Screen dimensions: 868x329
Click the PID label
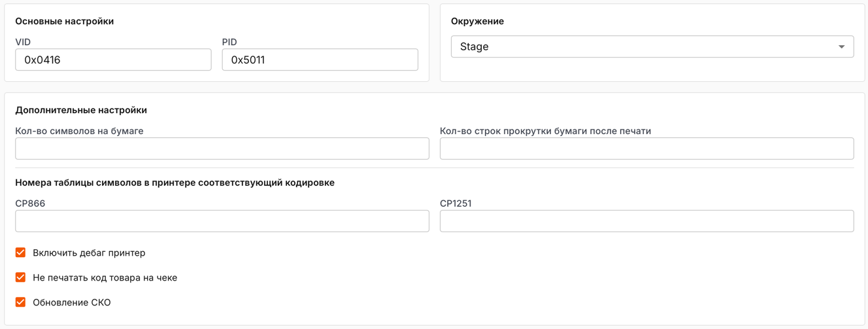coord(229,42)
